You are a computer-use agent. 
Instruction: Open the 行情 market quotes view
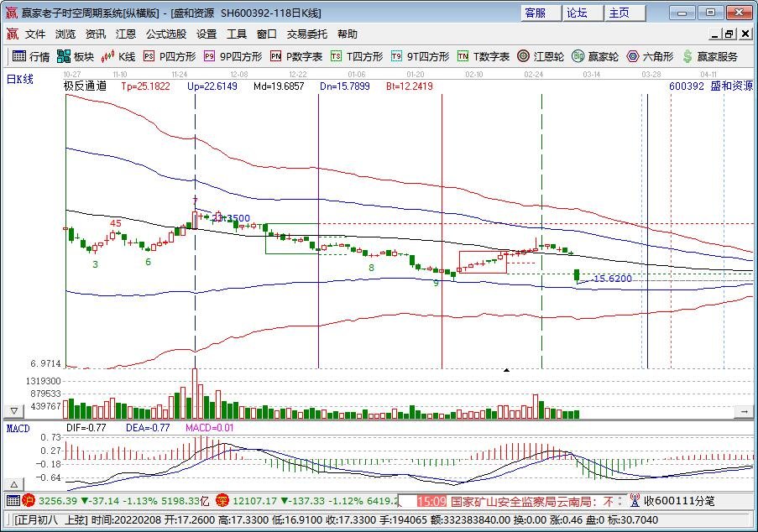tap(31, 56)
